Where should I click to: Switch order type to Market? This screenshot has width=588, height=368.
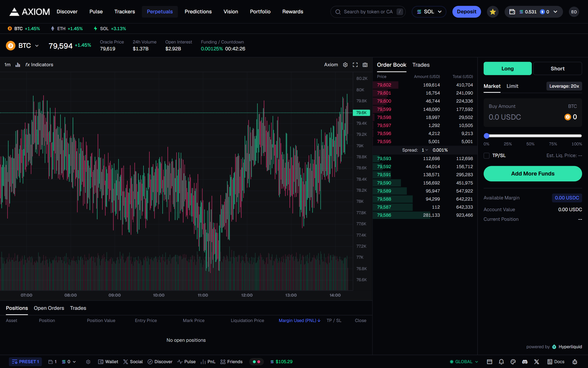[492, 86]
